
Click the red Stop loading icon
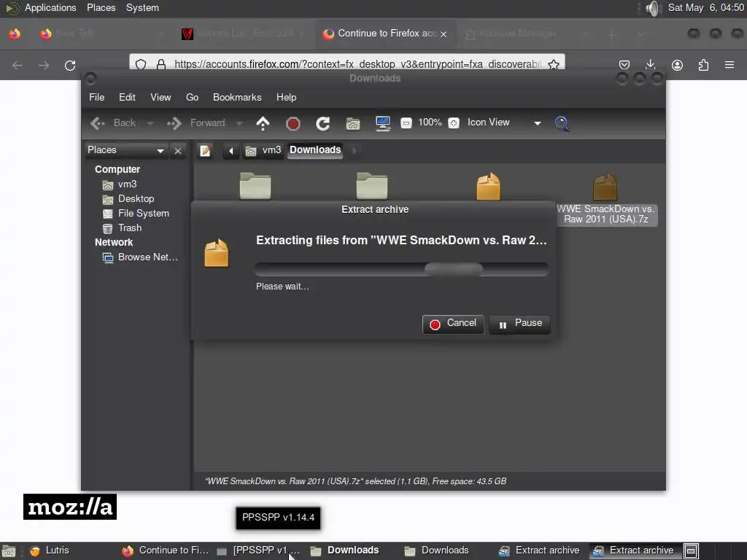coord(293,124)
